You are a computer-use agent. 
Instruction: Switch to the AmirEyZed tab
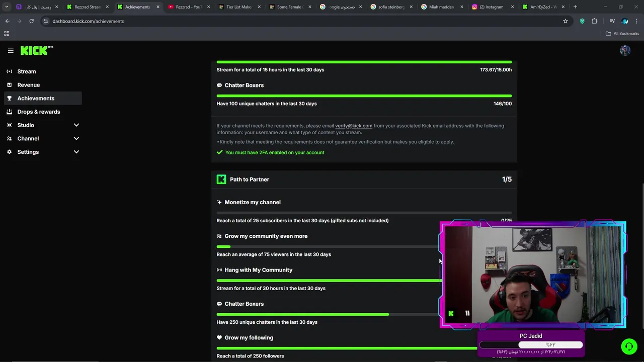pos(542,7)
